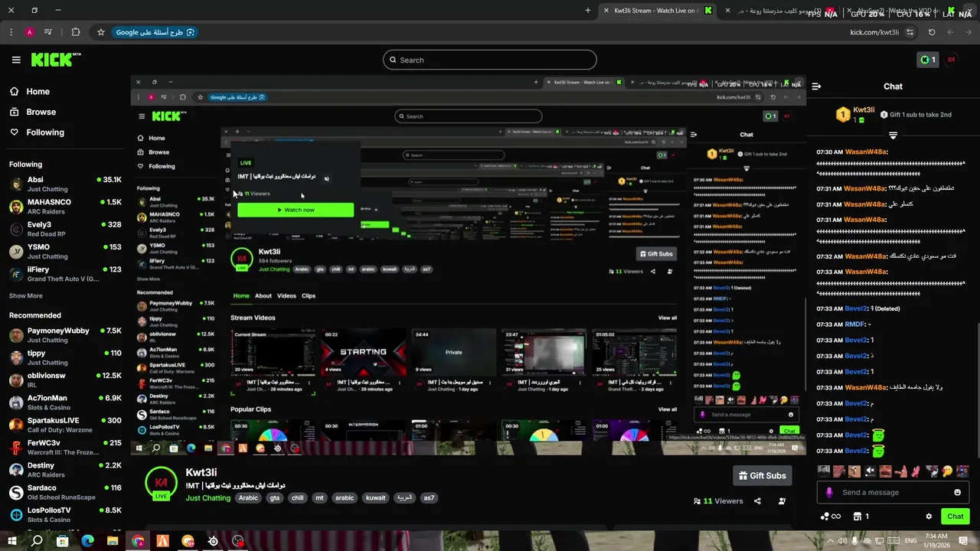Expand the pinned gift sub banner chevron

(893, 135)
